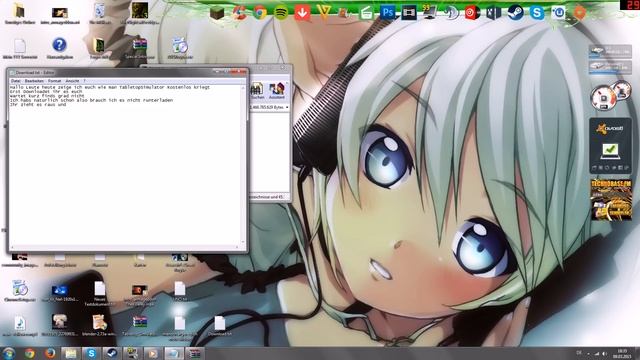Image resolution: width=640 pixels, height=360 pixels.
Task: Open the blue question-mark desktop shortcut
Action: click(60, 45)
